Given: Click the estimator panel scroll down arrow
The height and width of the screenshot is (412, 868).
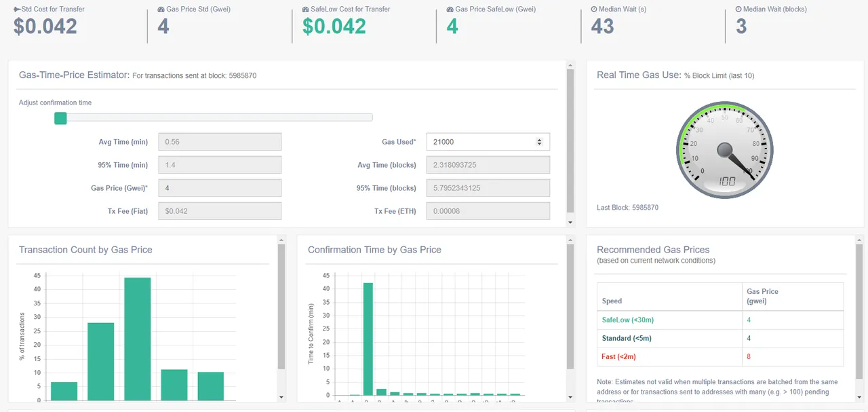Looking at the screenshot, I should point(570,222).
